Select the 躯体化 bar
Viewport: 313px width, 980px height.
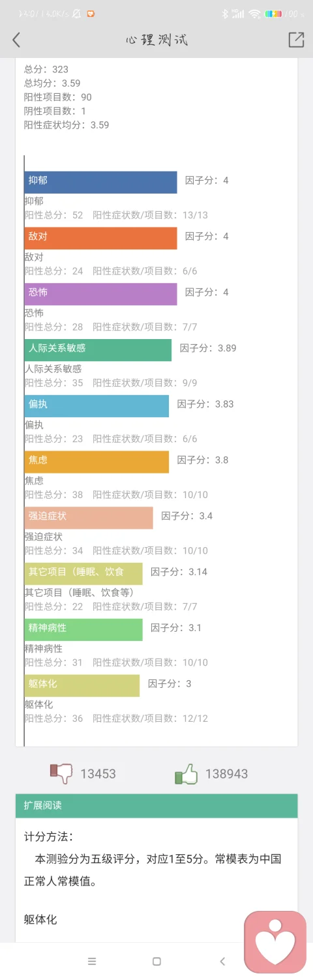[82, 685]
